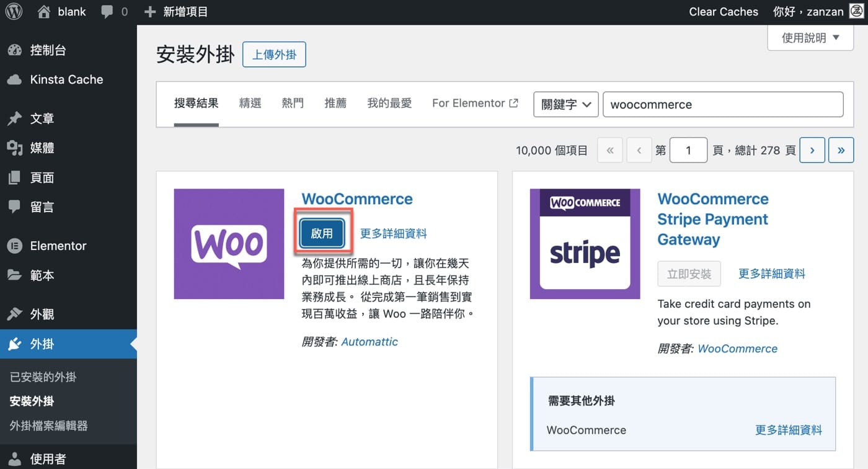Click Clear Caches in the admin bar
Viewport: 868px width, 469px height.
pos(724,12)
